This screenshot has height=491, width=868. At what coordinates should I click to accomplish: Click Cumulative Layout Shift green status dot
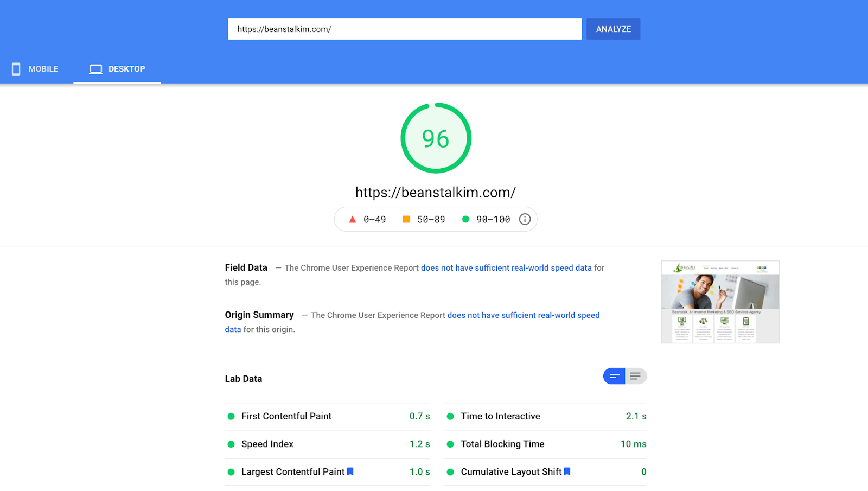pyautogui.click(x=450, y=472)
